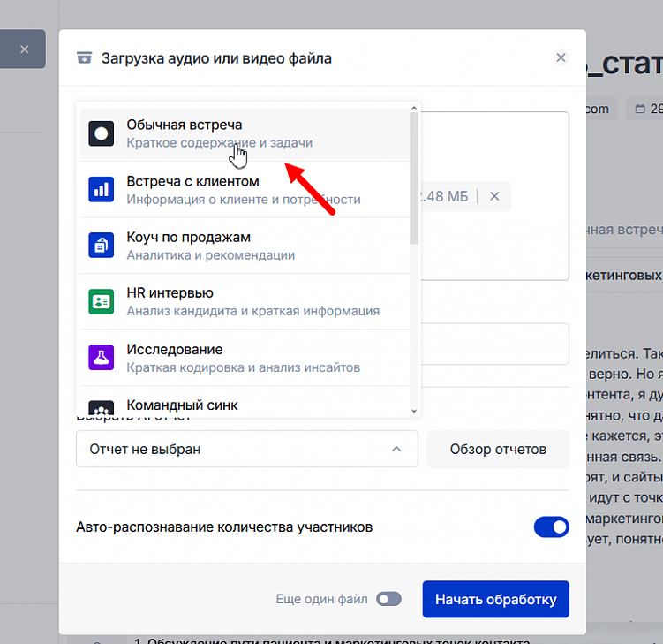Select the Обычная встреча report option

tap(245, 133)
